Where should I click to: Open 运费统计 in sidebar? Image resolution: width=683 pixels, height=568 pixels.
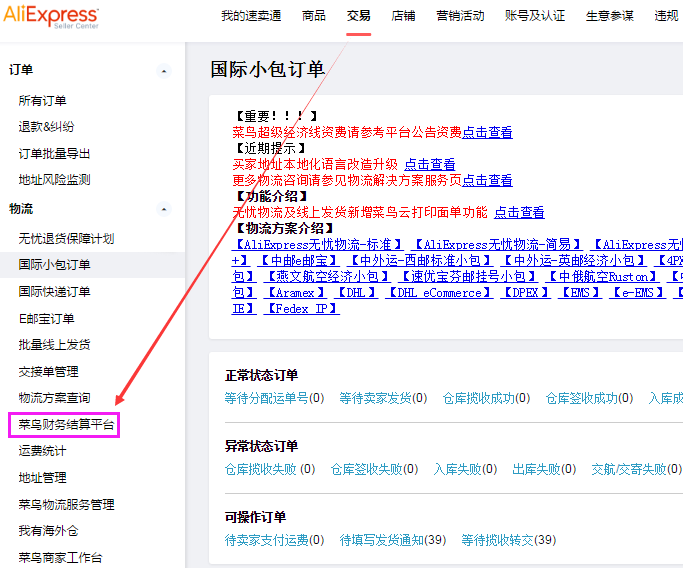pyautogui.click(x=42, y=451)
